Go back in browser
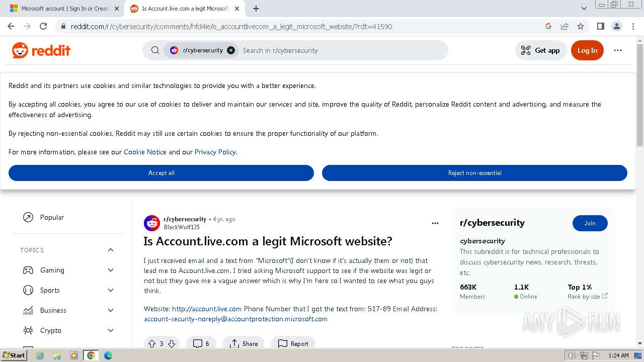This screenshot has width=644, height=362. (11, 26)
